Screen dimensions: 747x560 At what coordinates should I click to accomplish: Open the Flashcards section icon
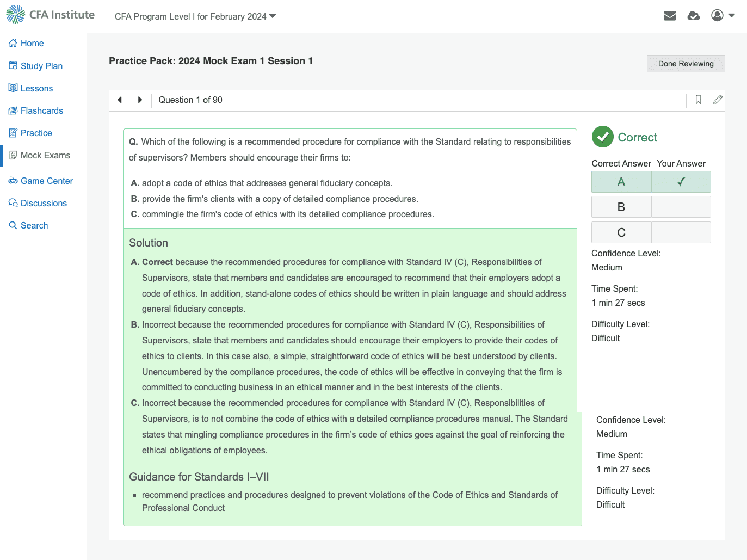point(11,110)
